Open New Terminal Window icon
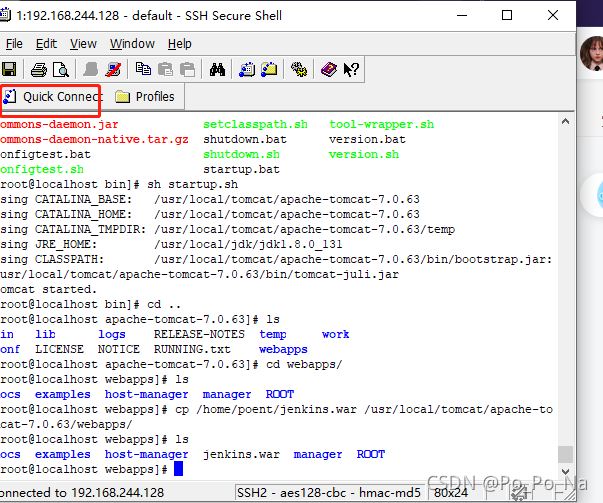 pyautogui.click(x=247, y=70)
